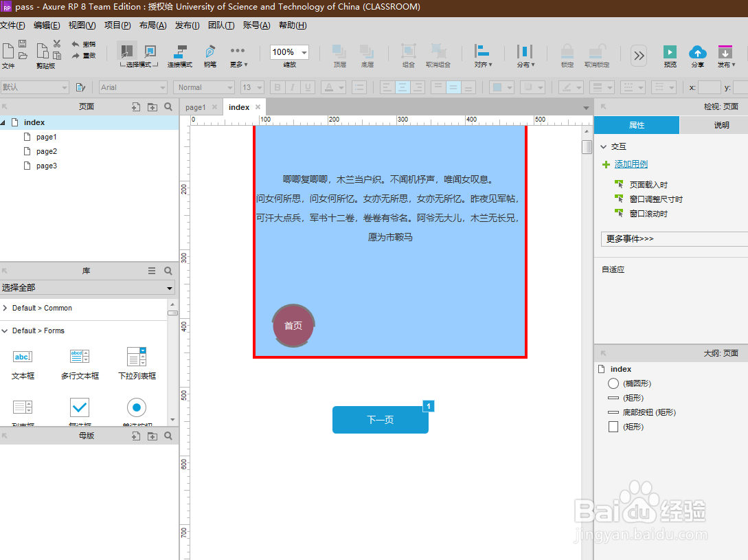The image size is (748, 560).
Task: Activate the 连接模式 connector tool
Action: [x=180, y=56]
